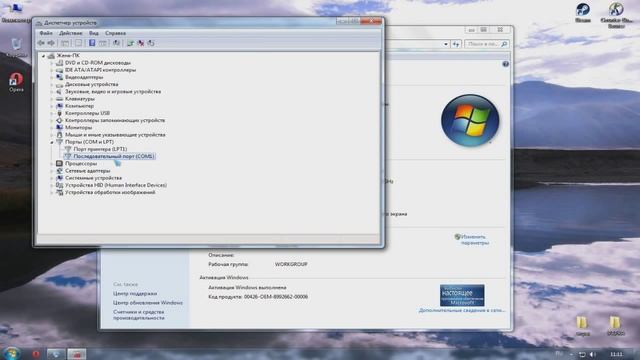640x360 pixels.
Task: Click the Opera icon in the taskbar
Action: click(x=36, y=354)
